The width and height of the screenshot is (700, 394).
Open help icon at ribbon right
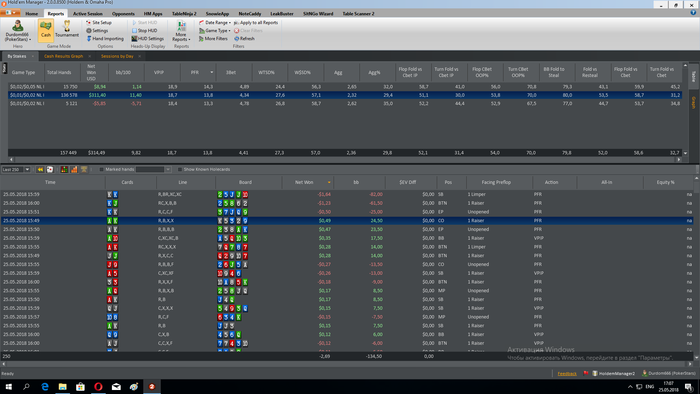tap(693, 13)
